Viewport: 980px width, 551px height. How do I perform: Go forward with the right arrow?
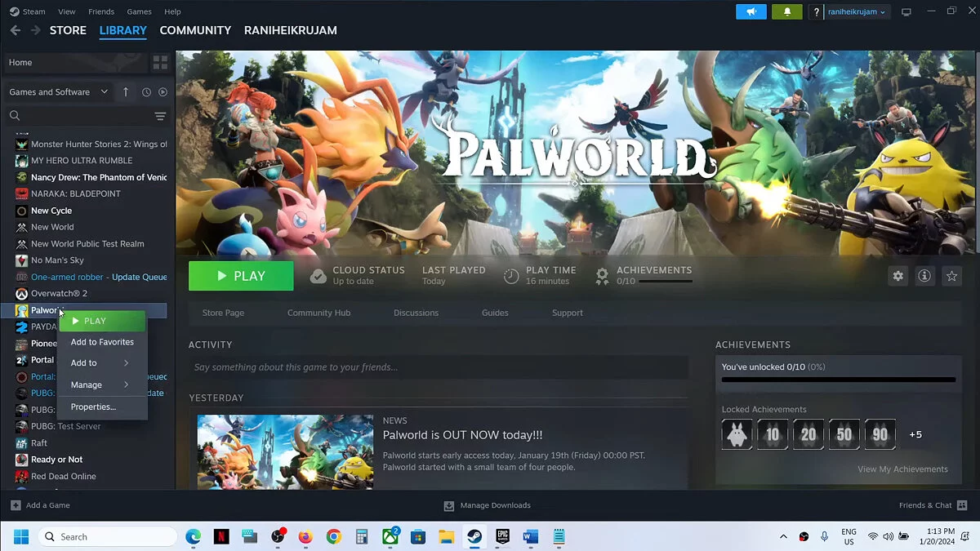pyautogui.click(x=35, y=30)
